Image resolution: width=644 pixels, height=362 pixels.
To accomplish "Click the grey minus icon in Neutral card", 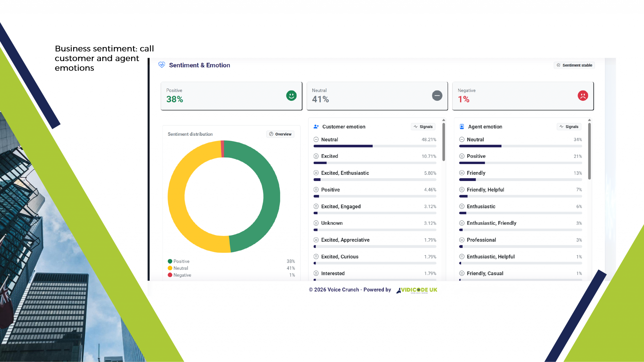I will click(x=437, y=96).
